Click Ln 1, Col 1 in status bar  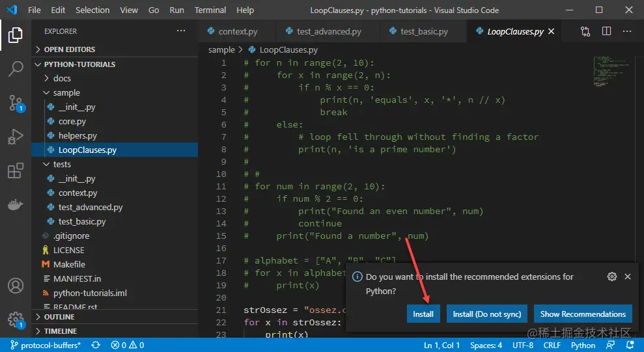[x=441, y=345]
